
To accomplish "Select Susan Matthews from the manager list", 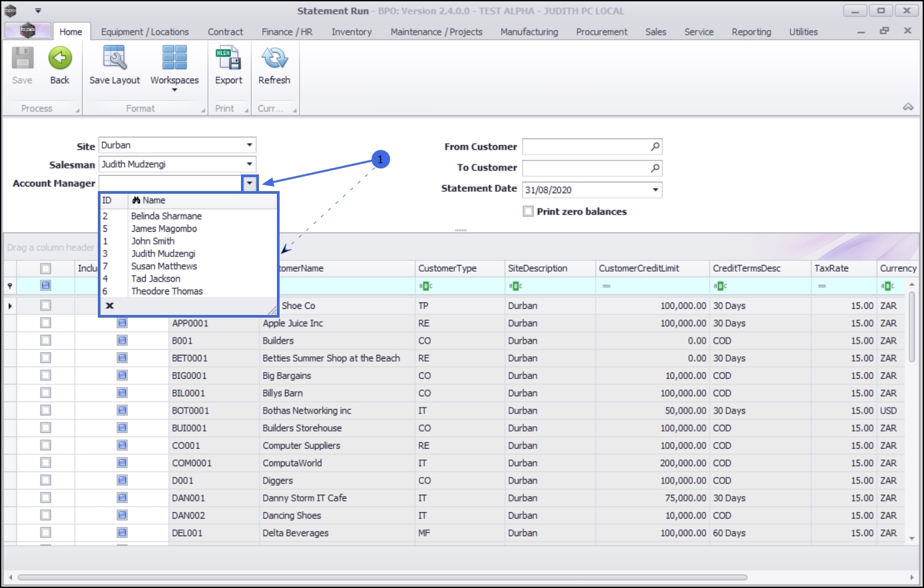I will [164, 266].
